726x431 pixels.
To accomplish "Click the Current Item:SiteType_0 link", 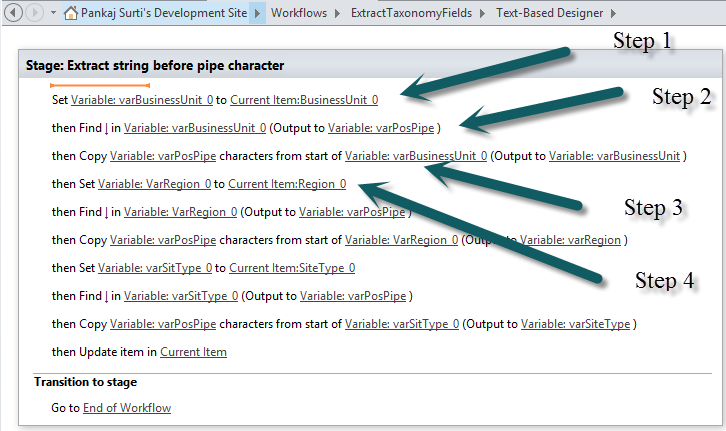I will point(292,268).
